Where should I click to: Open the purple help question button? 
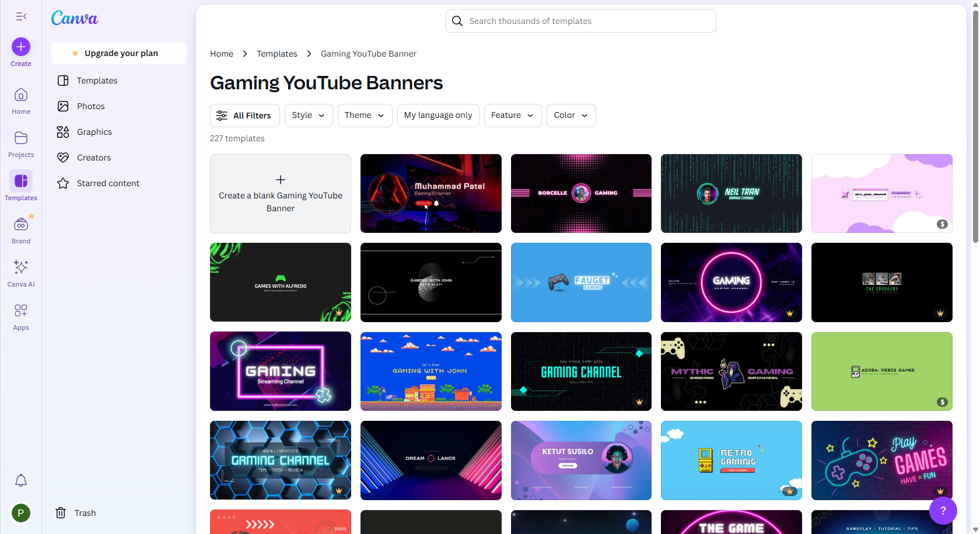(943, 511)
